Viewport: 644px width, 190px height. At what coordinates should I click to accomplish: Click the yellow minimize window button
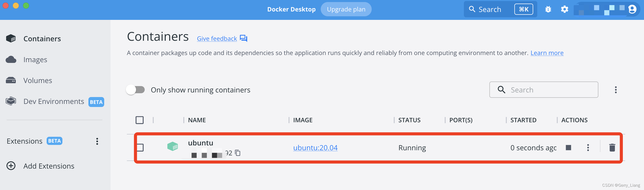16,5
